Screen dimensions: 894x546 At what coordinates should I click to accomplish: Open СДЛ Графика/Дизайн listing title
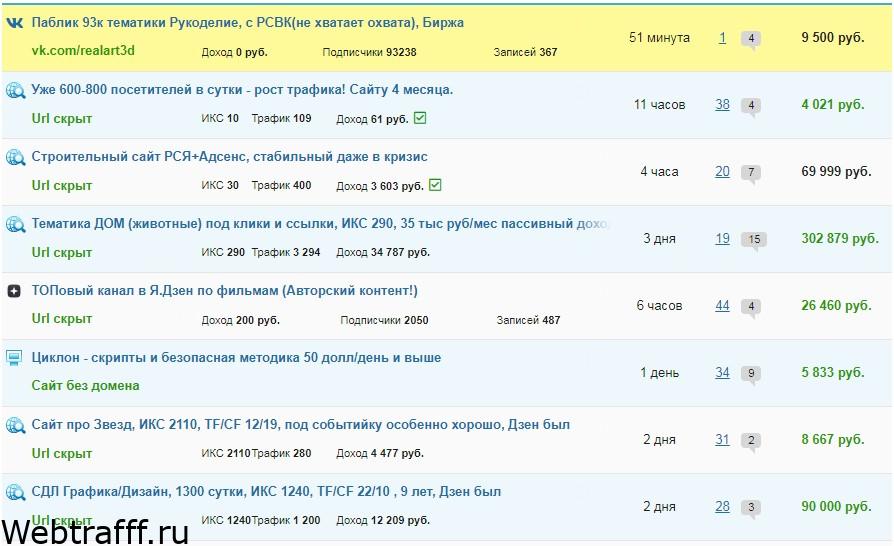click(x=266, y=491)
